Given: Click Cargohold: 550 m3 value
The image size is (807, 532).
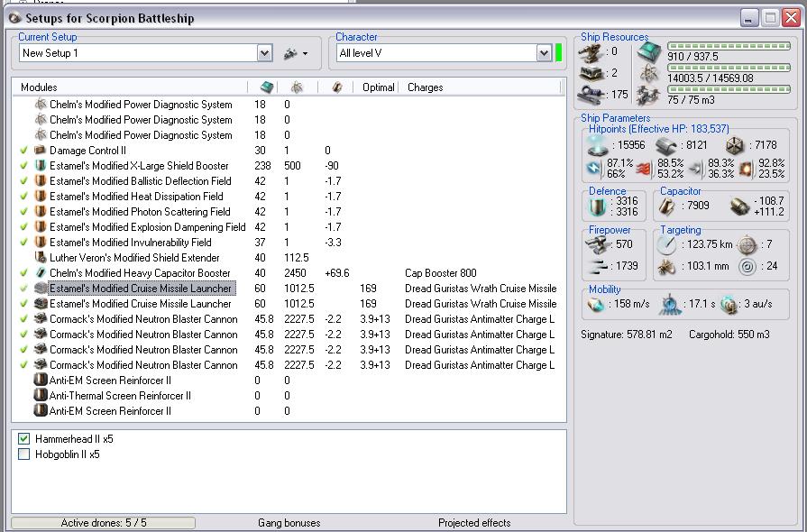Looking at the screenshot, I should (729, 335).
